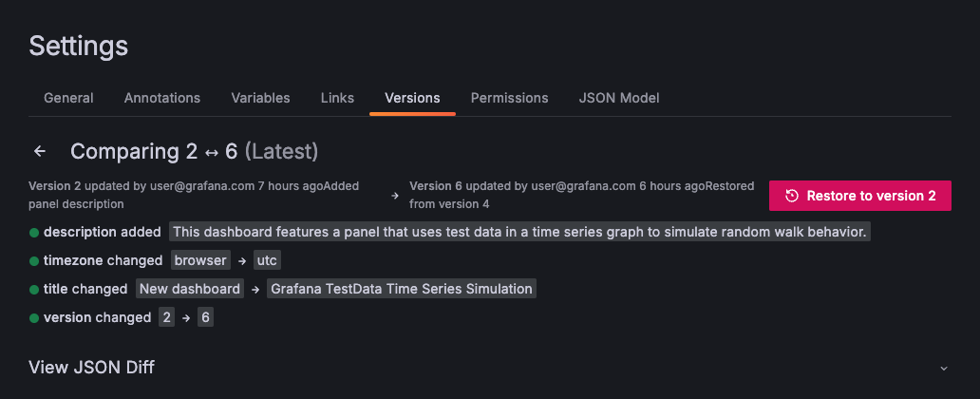The height and width of the screenshot is (399, 980).
Task: Show the JSON Model tab
Action: (619, 98)
